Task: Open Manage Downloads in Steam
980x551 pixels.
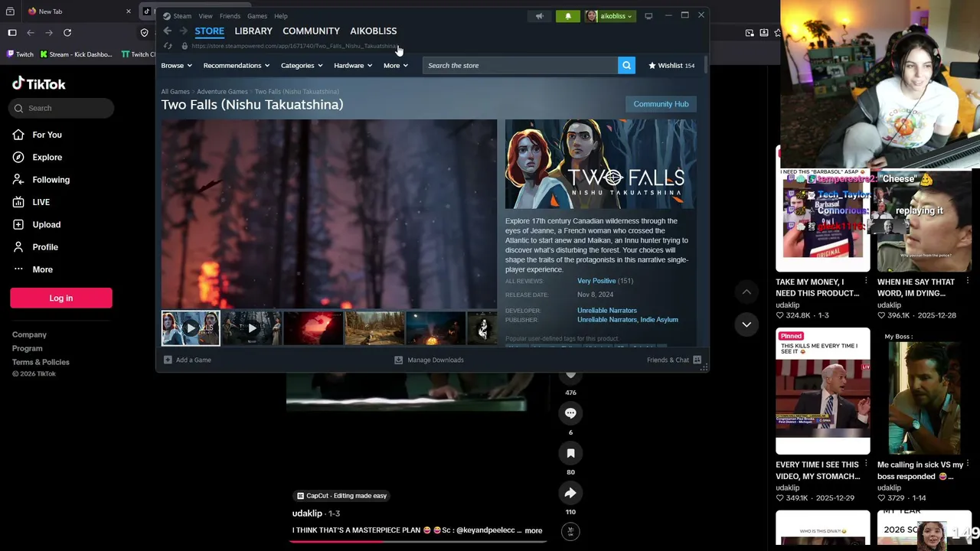Action: (x=429, y=360)
